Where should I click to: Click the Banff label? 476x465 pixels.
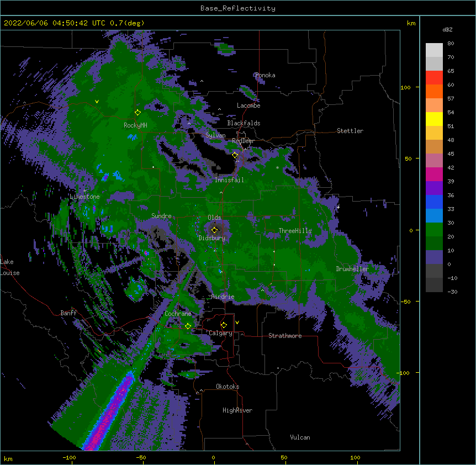click(x=68, y=313)
